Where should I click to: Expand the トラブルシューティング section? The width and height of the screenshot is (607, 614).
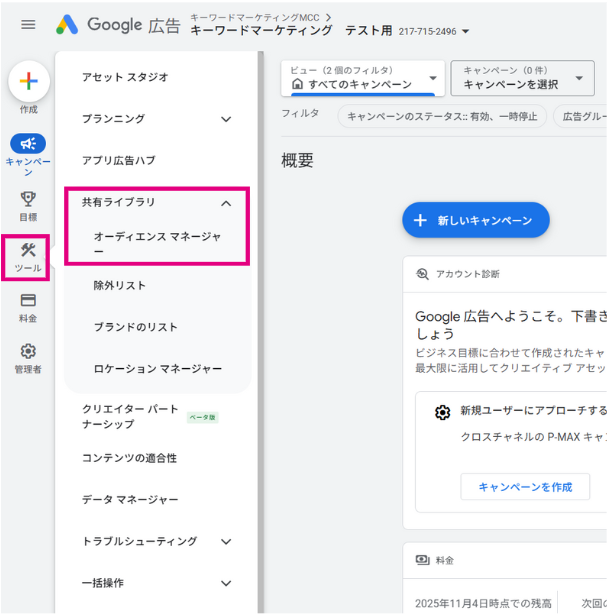225,542
